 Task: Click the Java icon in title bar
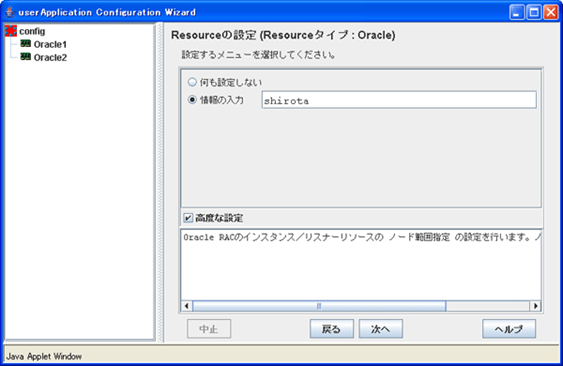(10, 12)
